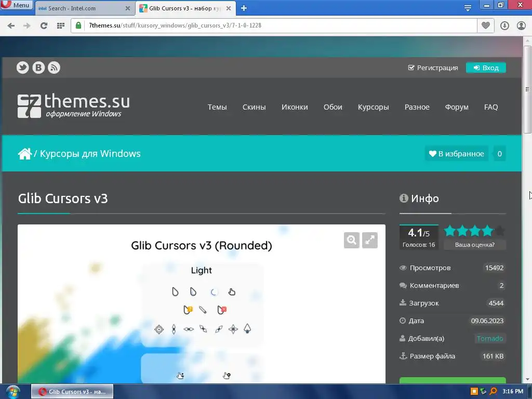
Task: Open the Иконки menu item
Action: 295,107
